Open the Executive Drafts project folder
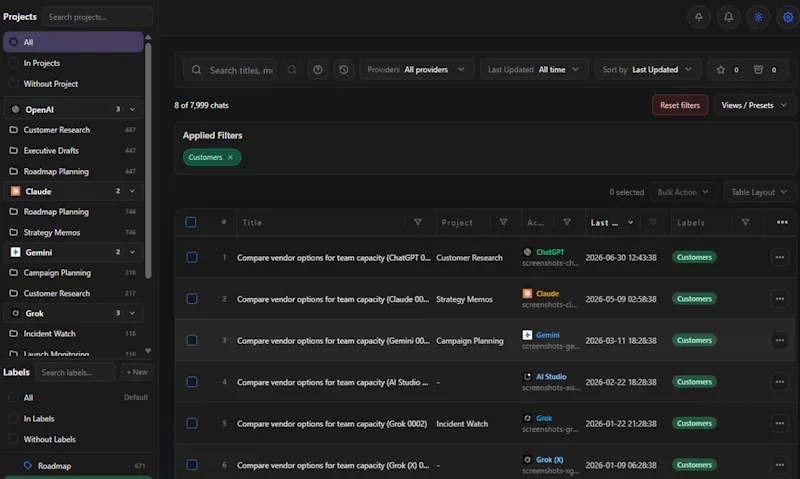 pyautogui.click(x=73, y=151)
